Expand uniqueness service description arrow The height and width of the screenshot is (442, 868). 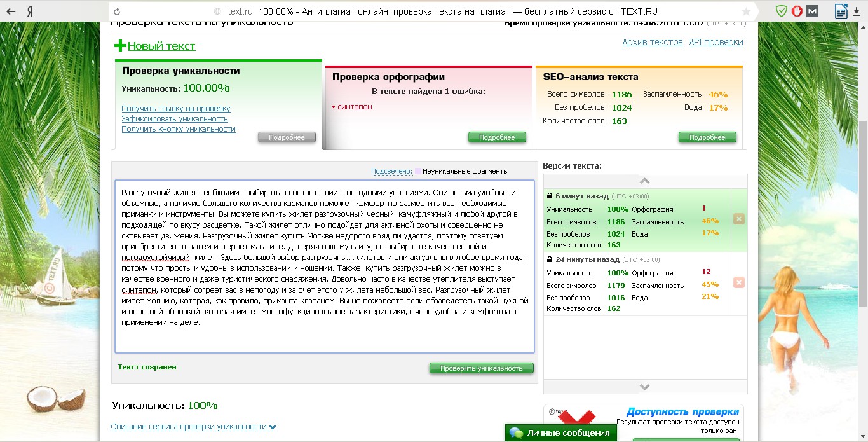pyautogui.click(x=273, y=427)
